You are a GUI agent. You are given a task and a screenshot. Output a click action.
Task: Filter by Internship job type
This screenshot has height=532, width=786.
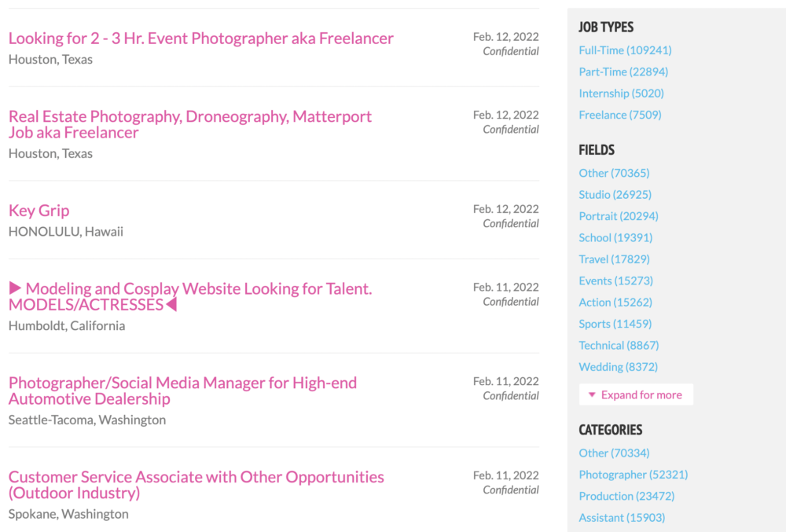tap(621, 94)
